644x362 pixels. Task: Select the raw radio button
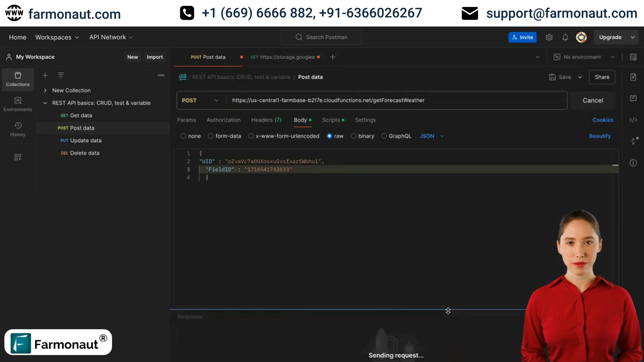point(329,136)
